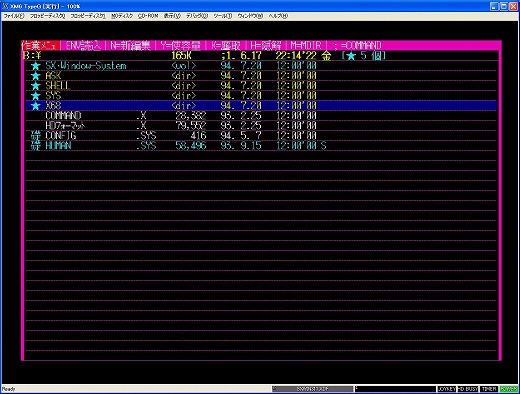Viewport: 520px width, 394px height.
Task: Click the star icon next to ASK
Action: click(x=35, y=76)
